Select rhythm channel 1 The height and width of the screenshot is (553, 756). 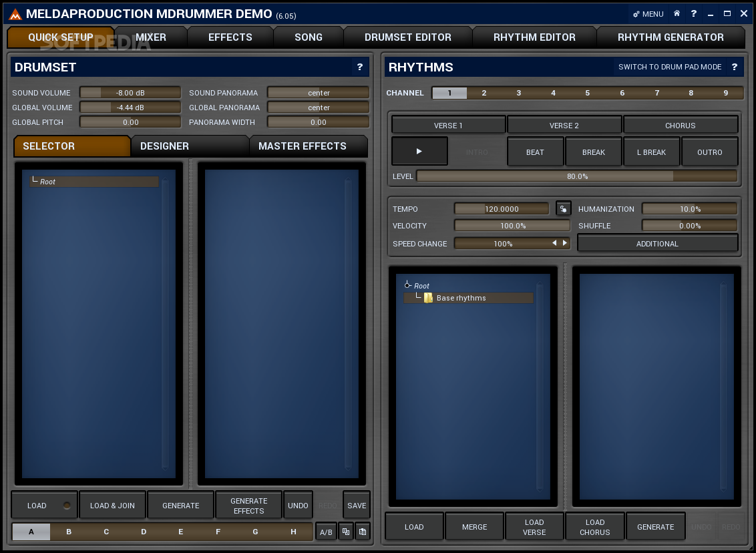(449, 93)
